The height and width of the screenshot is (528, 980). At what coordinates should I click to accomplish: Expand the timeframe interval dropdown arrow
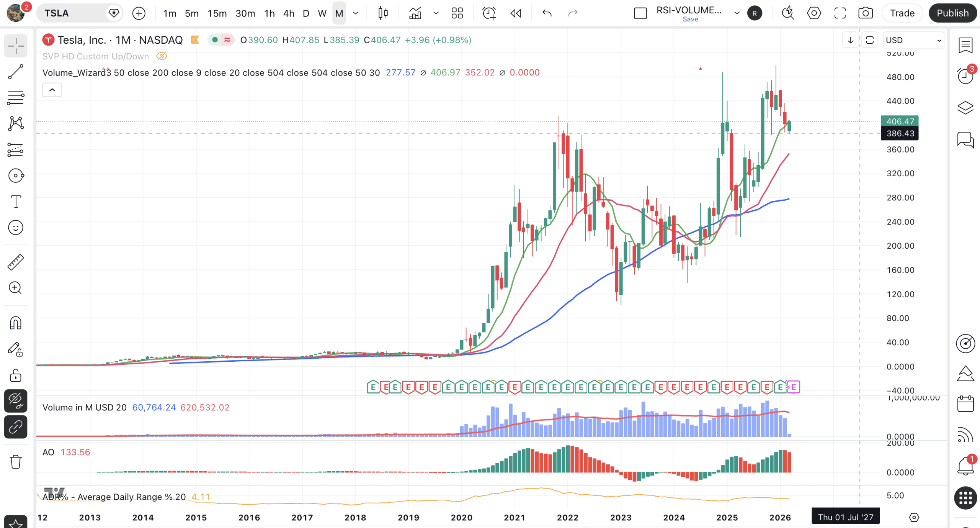coord(356,13)
